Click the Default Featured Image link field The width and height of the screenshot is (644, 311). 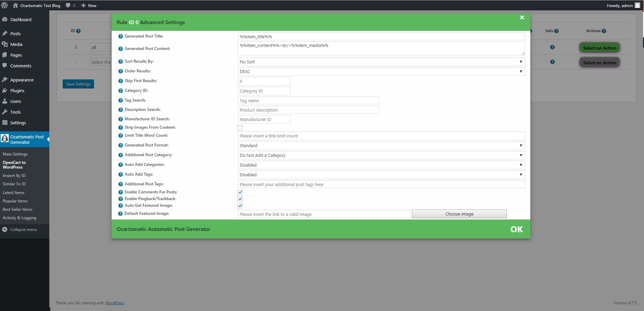(x=324, y=214)
